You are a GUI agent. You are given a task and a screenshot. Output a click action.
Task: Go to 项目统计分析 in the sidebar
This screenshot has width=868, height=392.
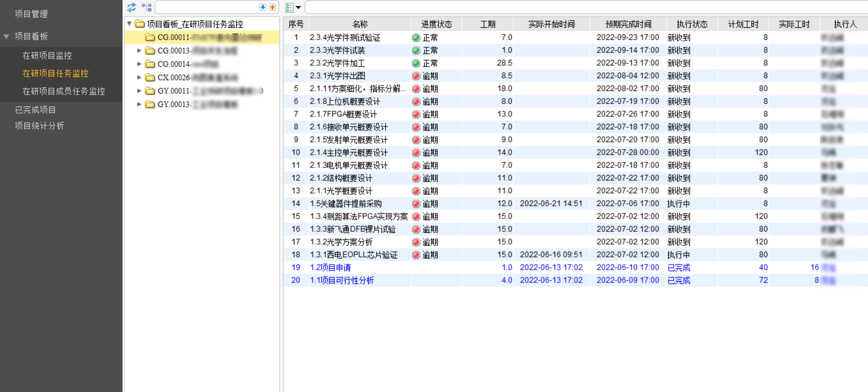click(x=39, y=126)
